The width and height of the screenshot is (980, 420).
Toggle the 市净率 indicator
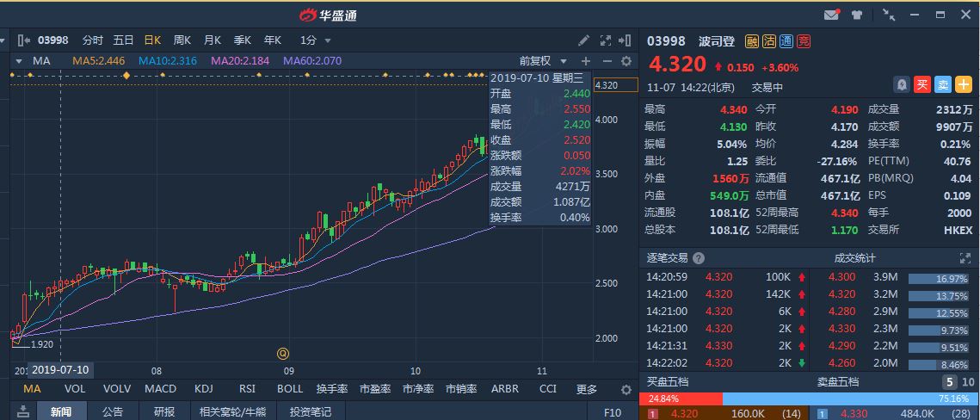(x=418, y=389)
